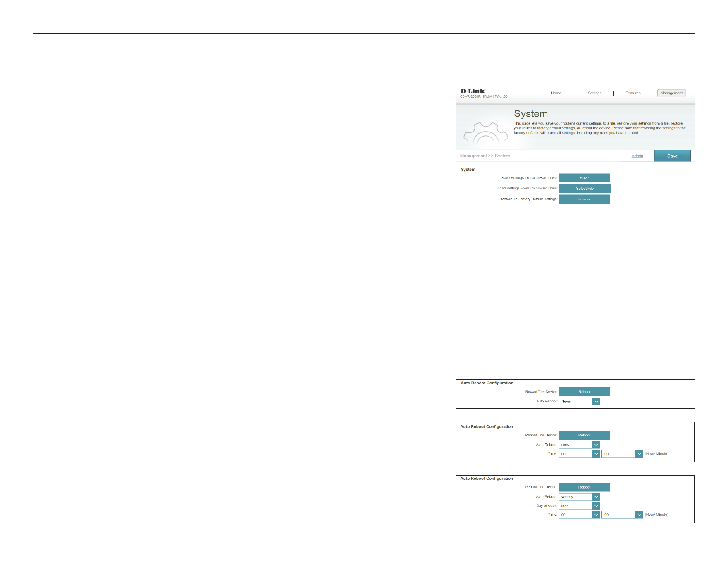Click Reboot in the Never panel
Viewport: 728px width, 563px height.
584,392
